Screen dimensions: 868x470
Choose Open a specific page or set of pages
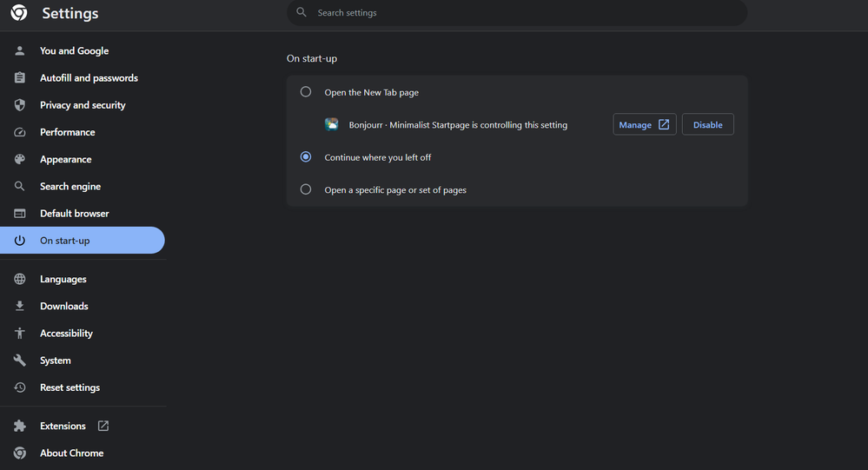(306, 189)
